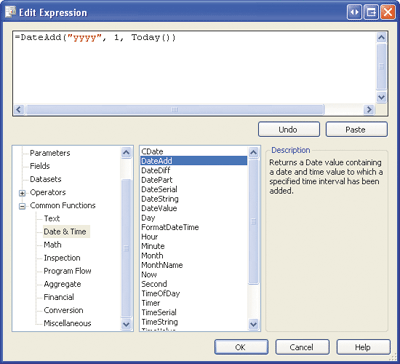The height and width of the screenshot is (364, 400).
Task: Select the Common Functions label
Action: pos(63,205)
